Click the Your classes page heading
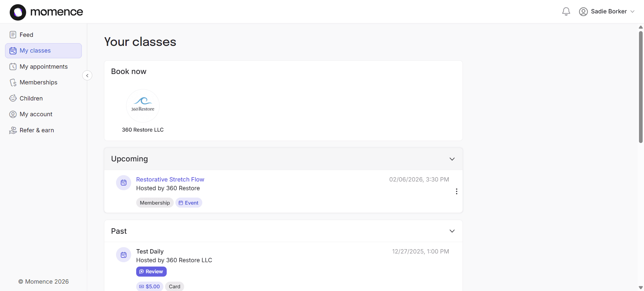 (140, 42)
